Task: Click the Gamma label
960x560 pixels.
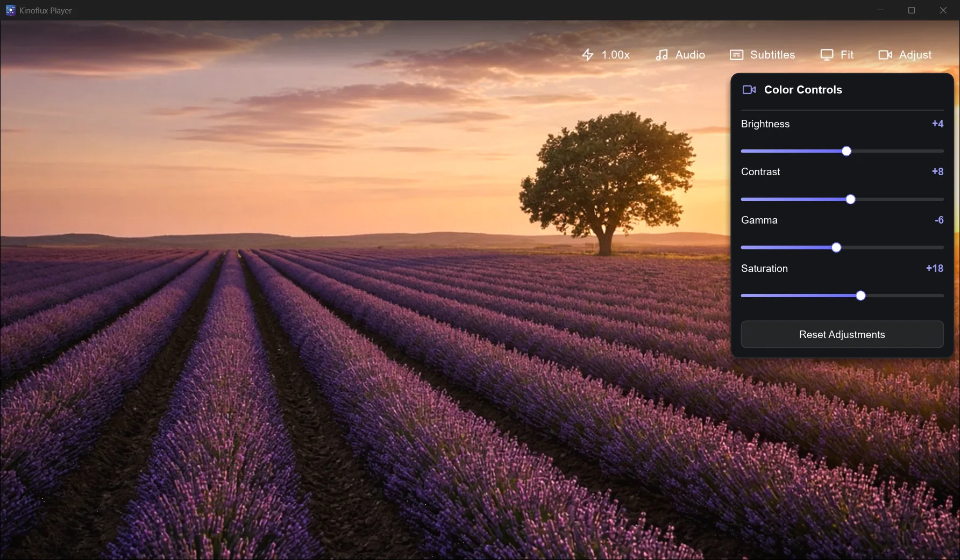Action: 759,220
